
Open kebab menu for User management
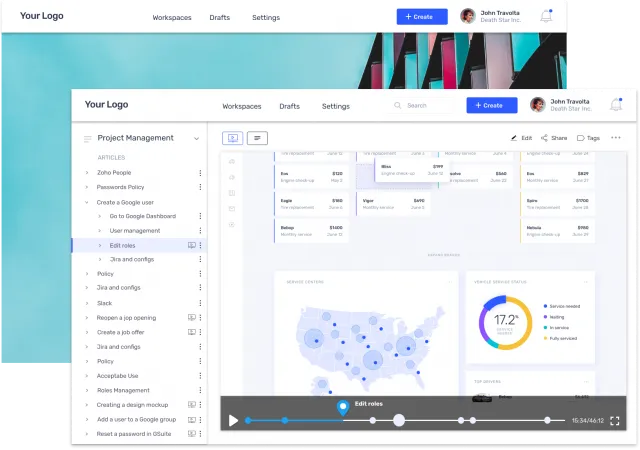pos(200,231)
